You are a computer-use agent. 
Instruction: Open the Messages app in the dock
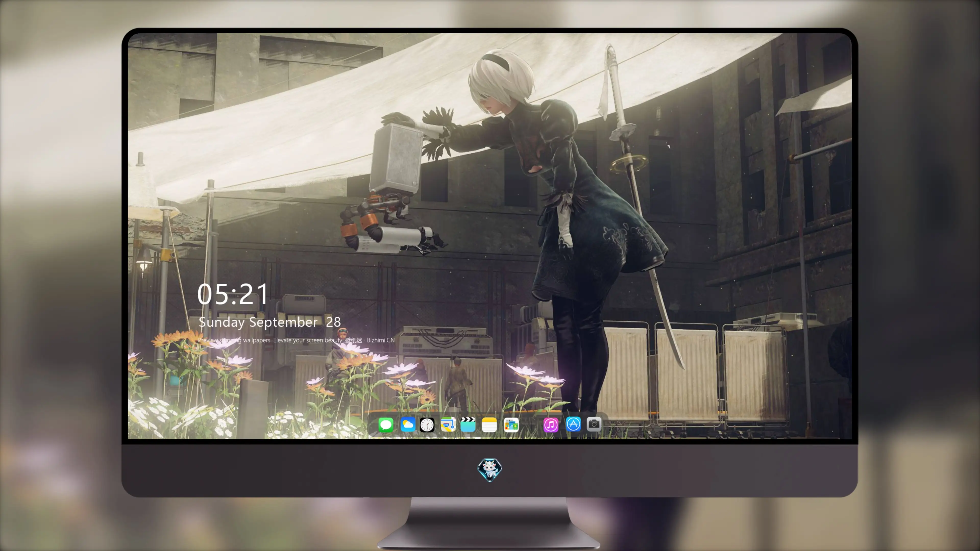[x=386, y=424]
